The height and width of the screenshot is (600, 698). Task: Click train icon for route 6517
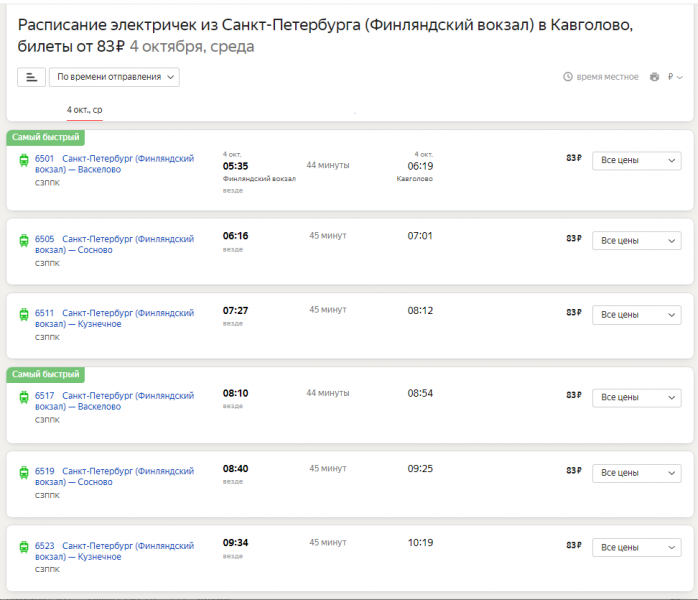[x=24, y=397]
